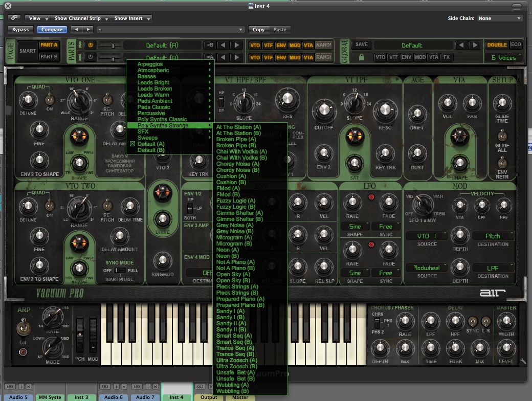Load next Part B patch arrow
The image size is (532, 401).
237,57
